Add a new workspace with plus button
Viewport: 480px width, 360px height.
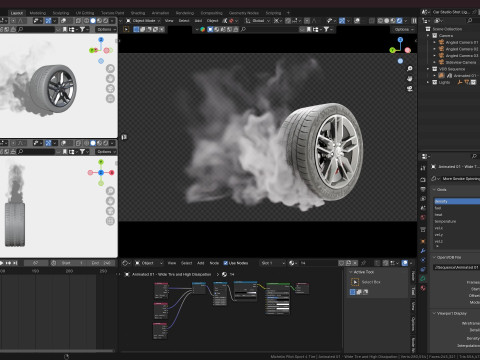(288, 13)
